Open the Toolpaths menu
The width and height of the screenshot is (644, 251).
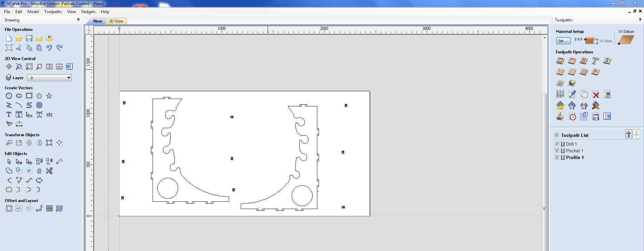pos(53,11)
